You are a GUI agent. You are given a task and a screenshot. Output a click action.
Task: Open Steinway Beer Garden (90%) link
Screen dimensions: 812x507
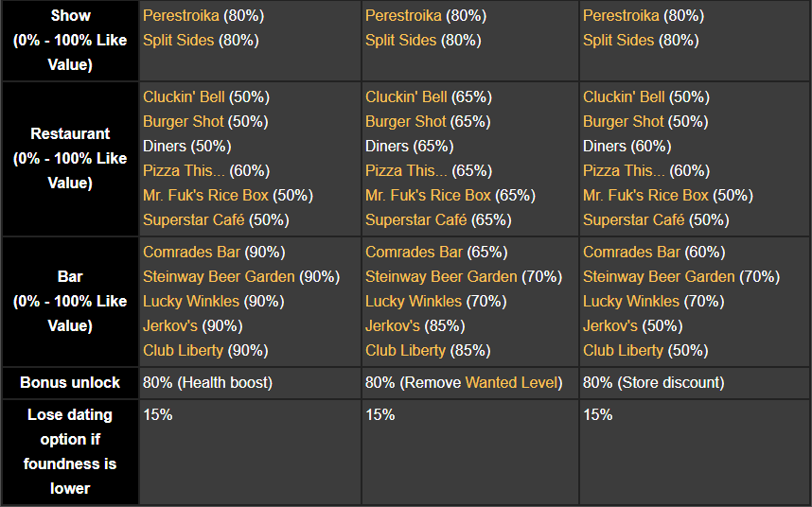(x=219, y=277)
